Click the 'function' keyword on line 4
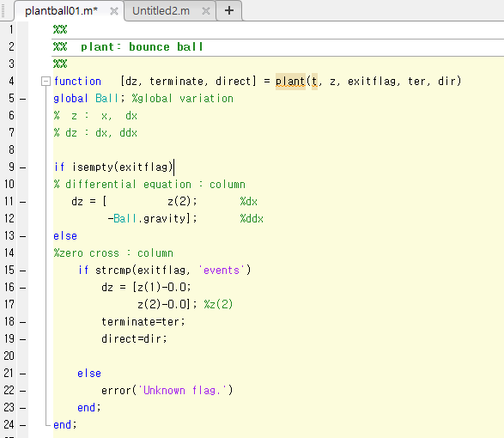 pyautogui.click(x=77, y=81)
